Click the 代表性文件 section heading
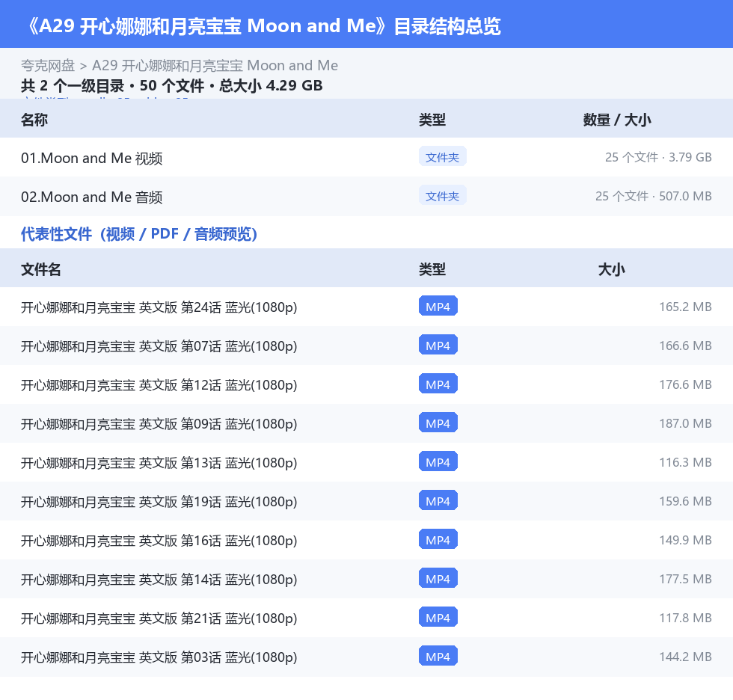 coord(139,233)
